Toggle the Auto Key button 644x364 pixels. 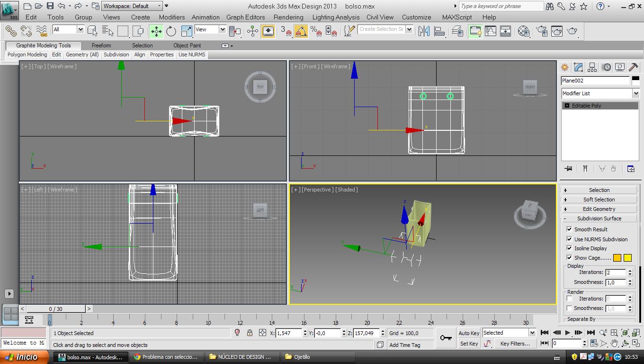tap(469, 333)
